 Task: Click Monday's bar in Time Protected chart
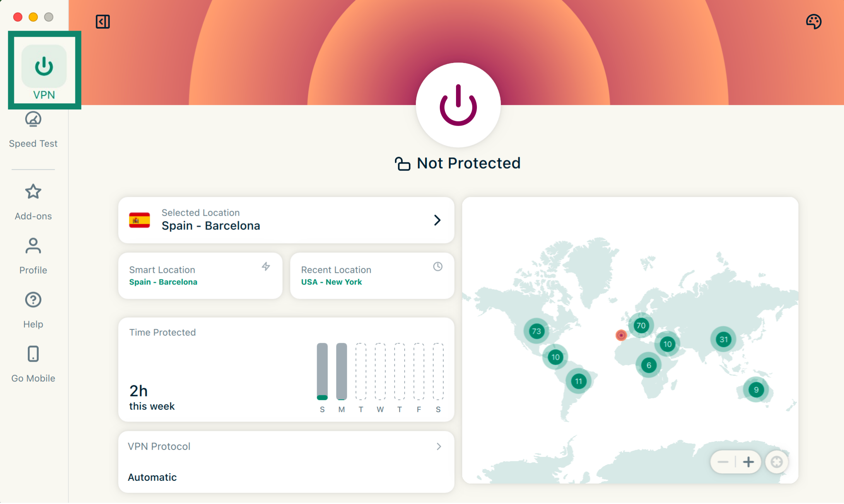click(x=342, y=371)
